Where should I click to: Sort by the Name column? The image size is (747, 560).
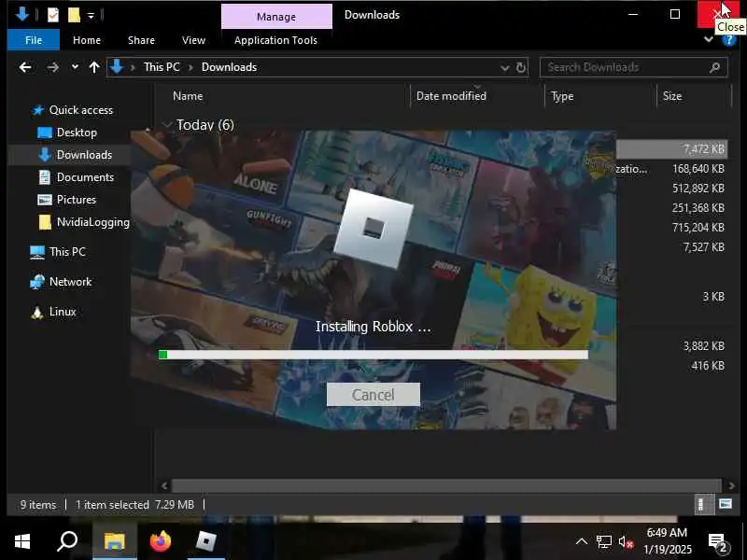pyautogui.click(x=188, y=96)
